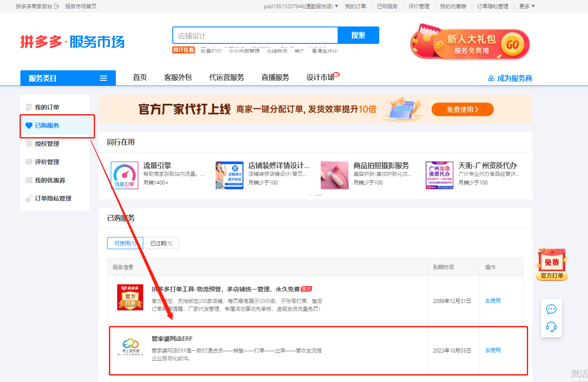Click the 商品拍照摄影服务 title text
Image resolution: width=588 pixels, height=382 pixels.
[x=381, y=165]
